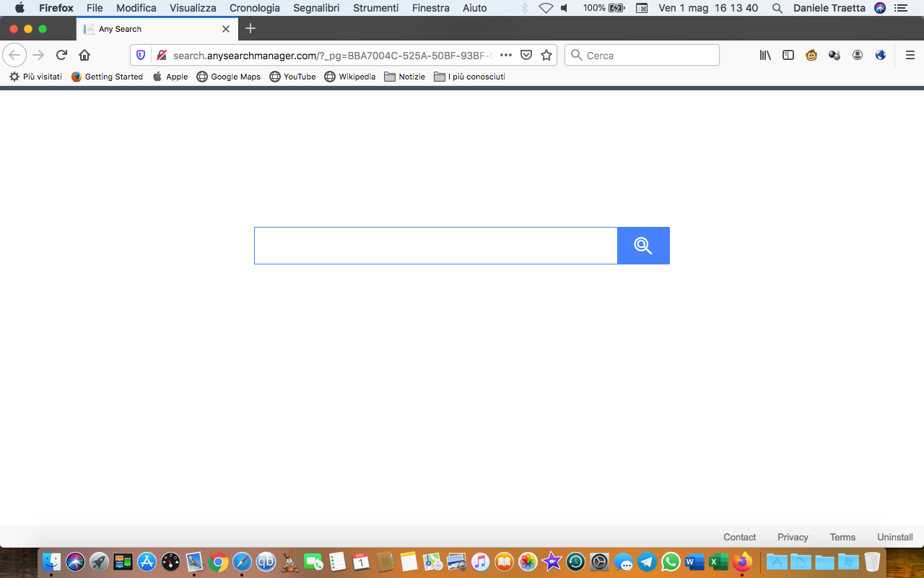
Task: Close the Any Search tab
Action: (x=226, y=29)
